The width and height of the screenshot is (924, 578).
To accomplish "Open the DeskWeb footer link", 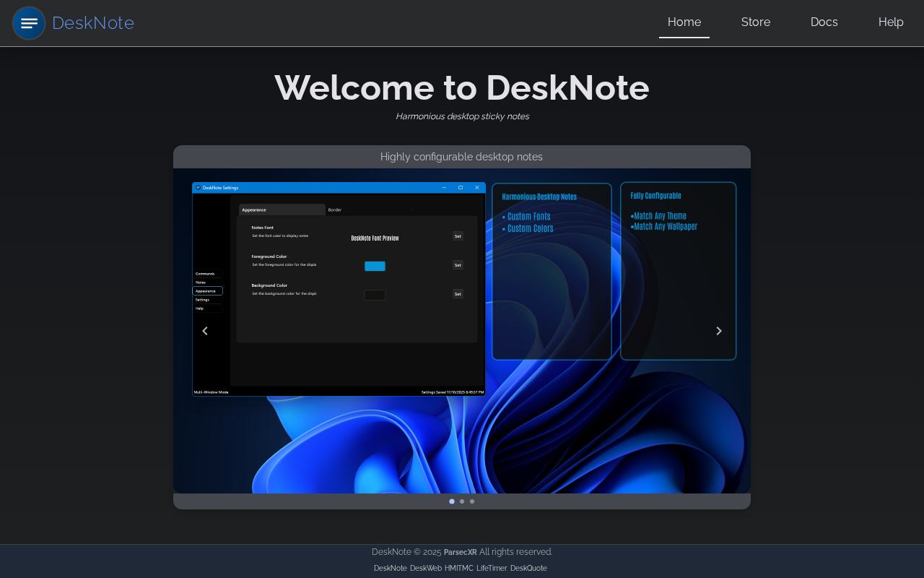I will [426, 569].
